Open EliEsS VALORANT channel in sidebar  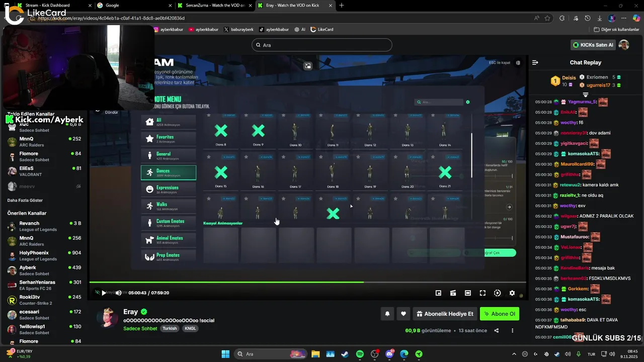44,171
